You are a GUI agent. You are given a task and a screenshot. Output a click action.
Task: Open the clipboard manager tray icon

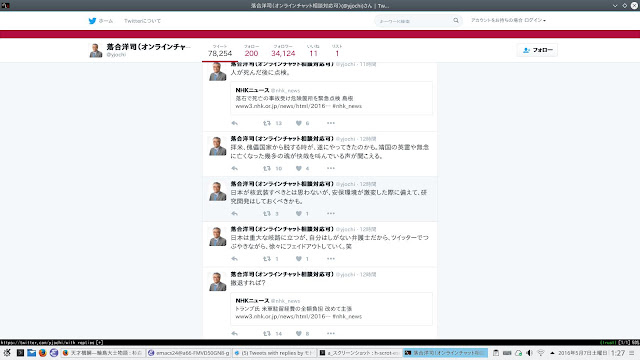[496, 353]
